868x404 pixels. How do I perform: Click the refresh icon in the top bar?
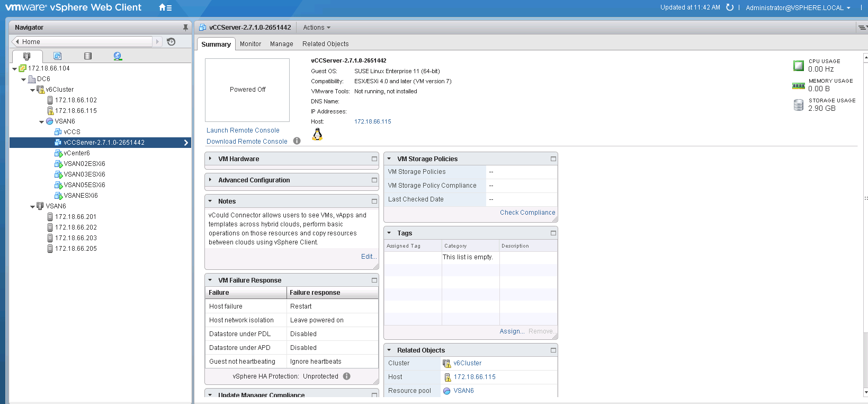click(x=730, y=7)
